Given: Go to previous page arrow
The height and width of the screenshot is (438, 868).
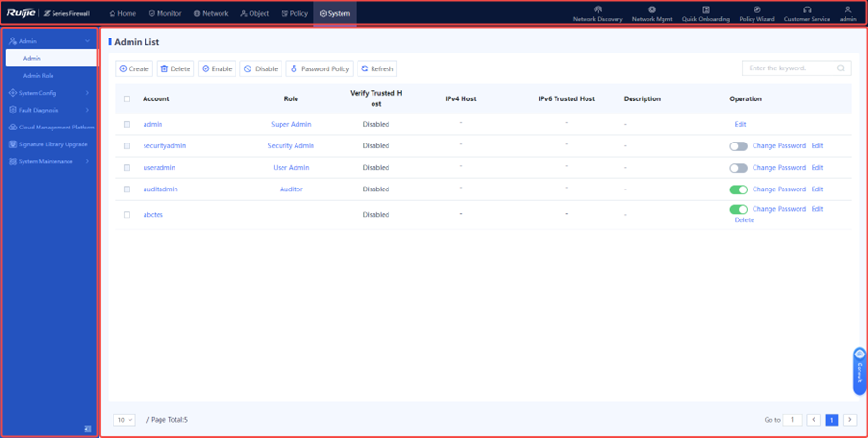Looking at the screenshot, I should pyautogui.click(x=814, y=420).
